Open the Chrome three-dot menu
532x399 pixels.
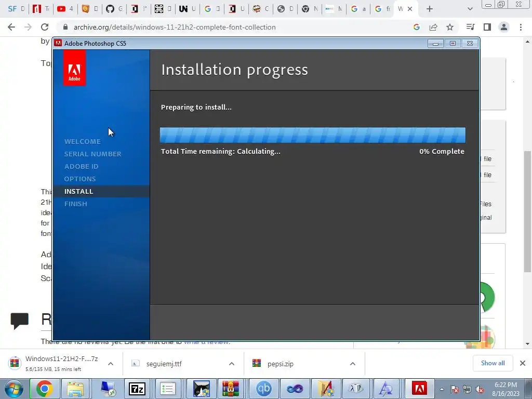[521, 27]
